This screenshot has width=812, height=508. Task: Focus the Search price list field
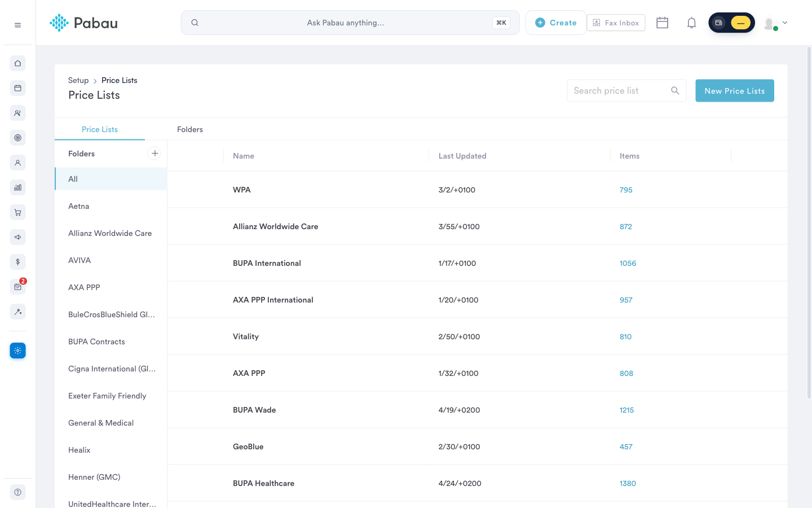click(x=626, y=90)
